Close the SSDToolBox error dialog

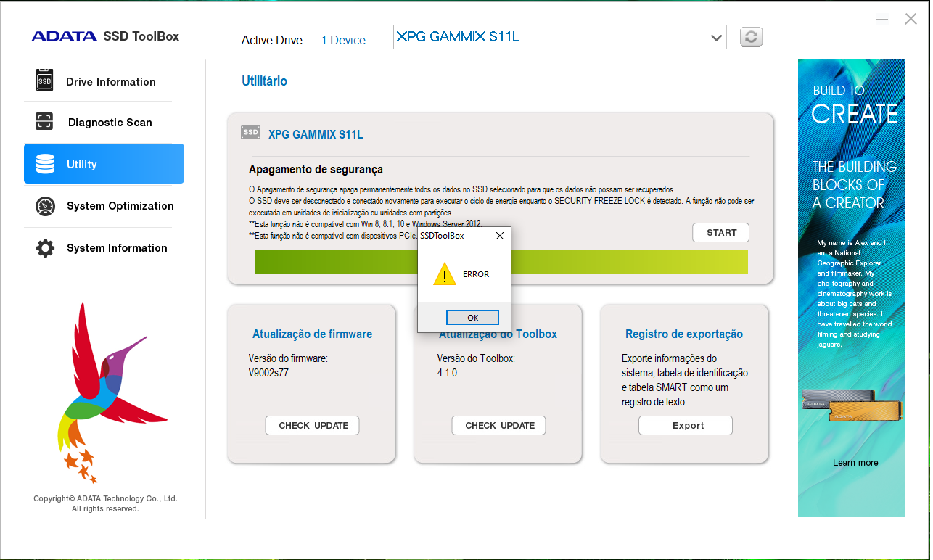coord(500,236)
